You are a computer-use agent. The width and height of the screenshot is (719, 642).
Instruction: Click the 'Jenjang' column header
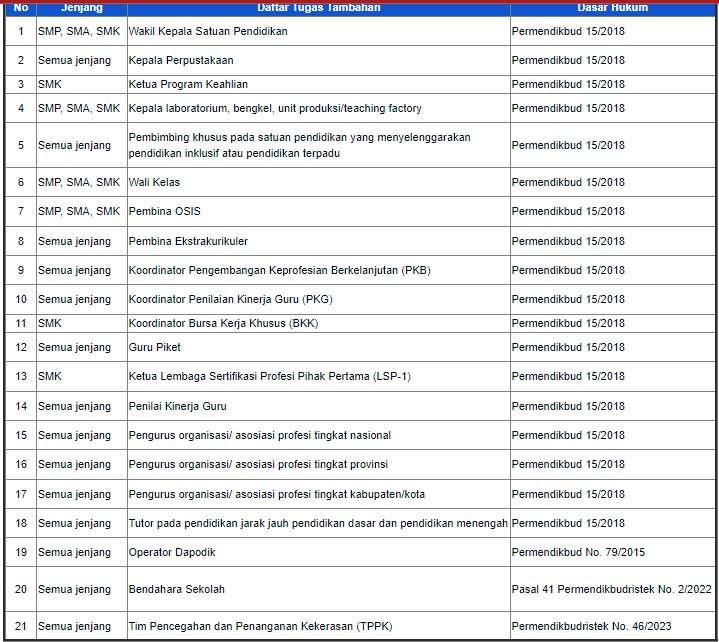click(x=82, y=8)
